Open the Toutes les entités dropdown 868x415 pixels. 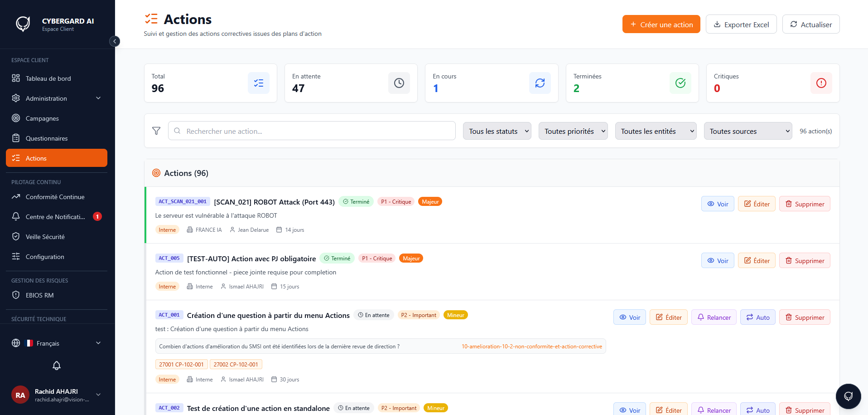click(656, 131)
